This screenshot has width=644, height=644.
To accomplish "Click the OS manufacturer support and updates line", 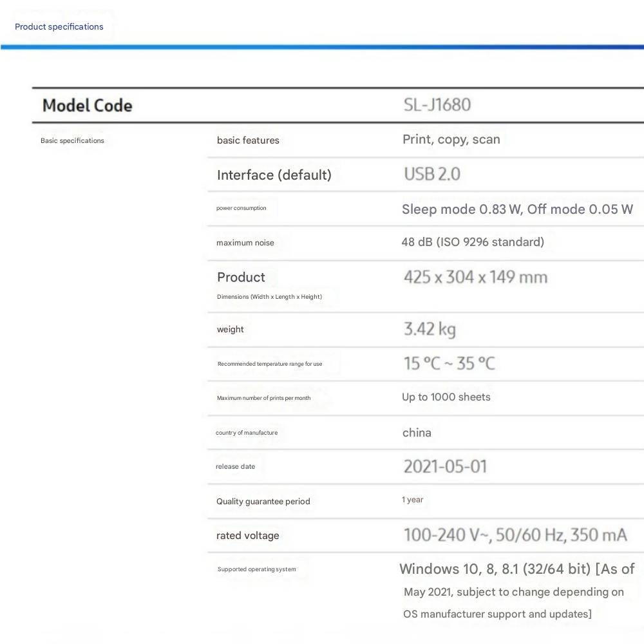I will pyautogui.click(x=497, y=614).
